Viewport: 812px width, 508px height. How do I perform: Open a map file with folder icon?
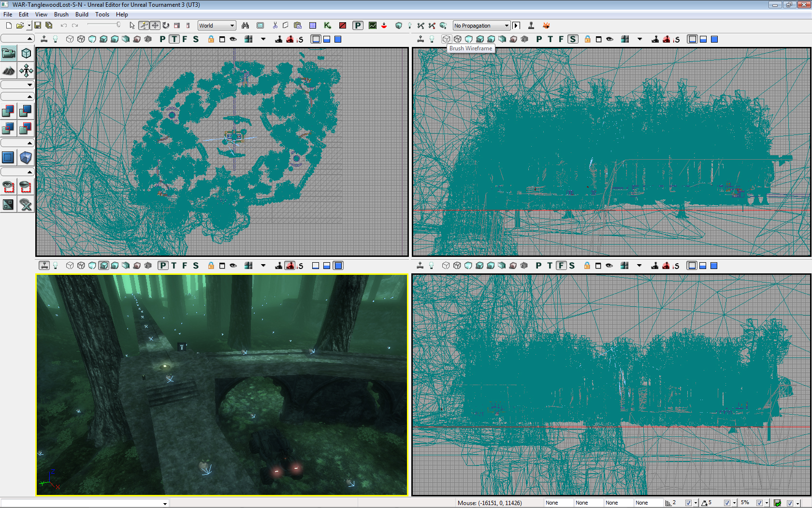[20, 26]
